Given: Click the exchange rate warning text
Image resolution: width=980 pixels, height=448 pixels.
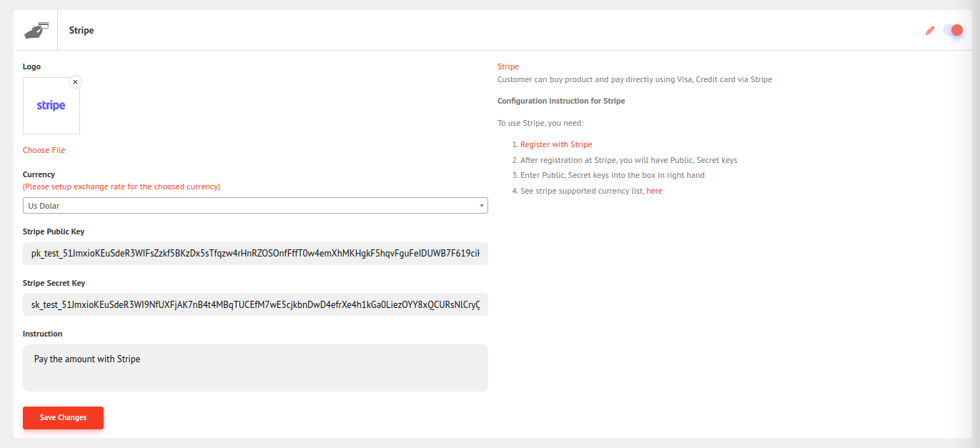Looking at the screenshot, I should coord(122,187).
